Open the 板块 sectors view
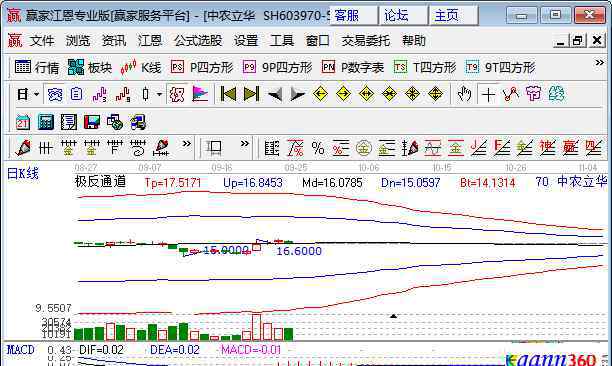 tap(90, 68)
